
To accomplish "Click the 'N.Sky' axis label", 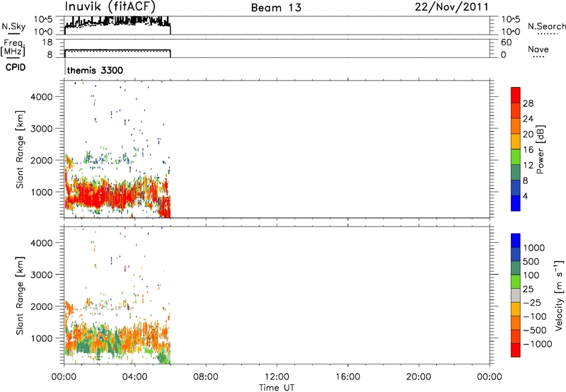I will coord(13,26).
